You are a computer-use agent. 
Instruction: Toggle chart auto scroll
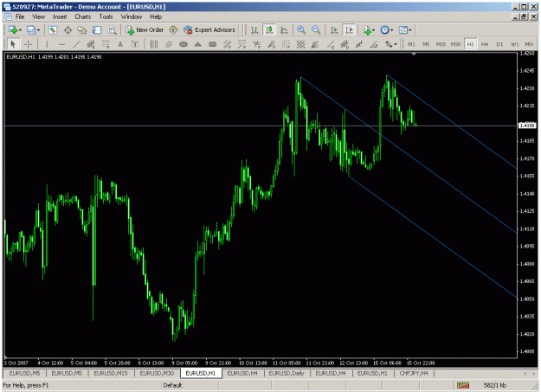(x=334, y=30)
